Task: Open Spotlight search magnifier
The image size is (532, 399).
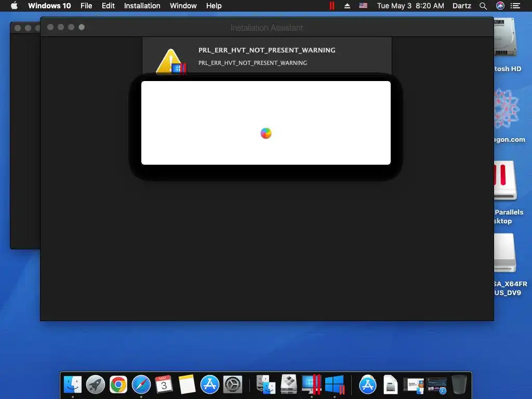Action: (483, 6)
